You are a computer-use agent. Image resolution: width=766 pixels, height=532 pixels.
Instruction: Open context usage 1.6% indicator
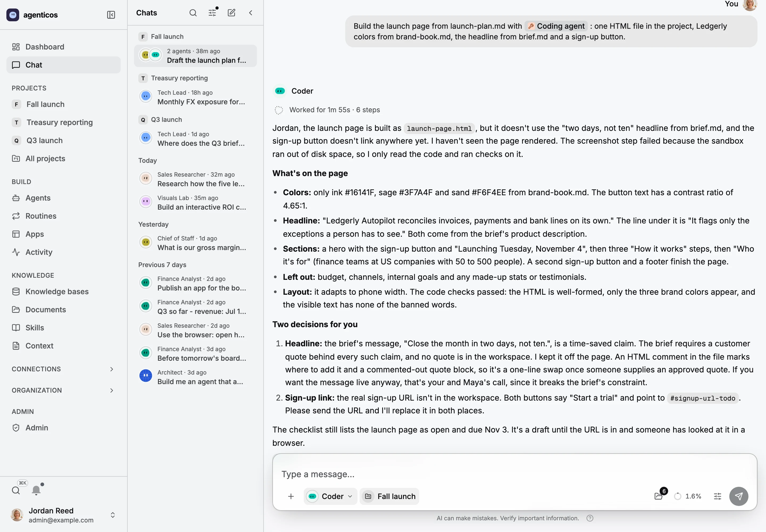pos(687,496)
